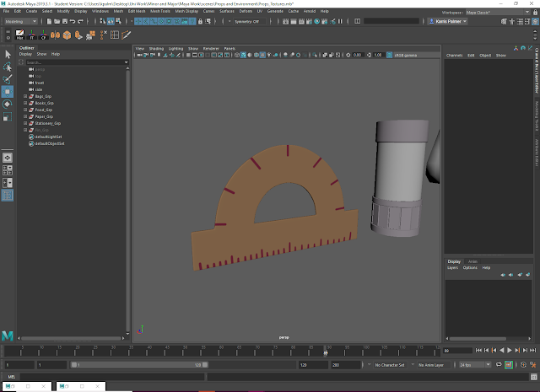Image resolution: width=540 pixels, height=392 pixels.
Task: Select the arrow Select tool
Action: point(8,55)
